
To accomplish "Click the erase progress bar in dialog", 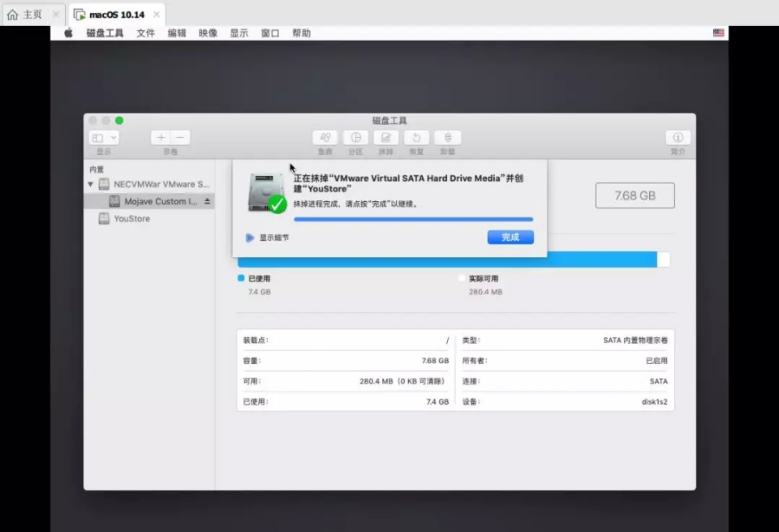I will (x=413, y=219).
